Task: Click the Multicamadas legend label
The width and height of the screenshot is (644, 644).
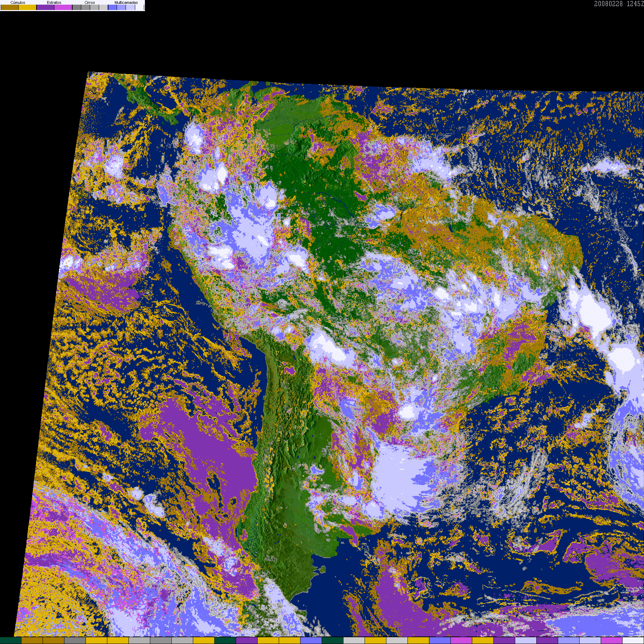Action: (126, 3)
